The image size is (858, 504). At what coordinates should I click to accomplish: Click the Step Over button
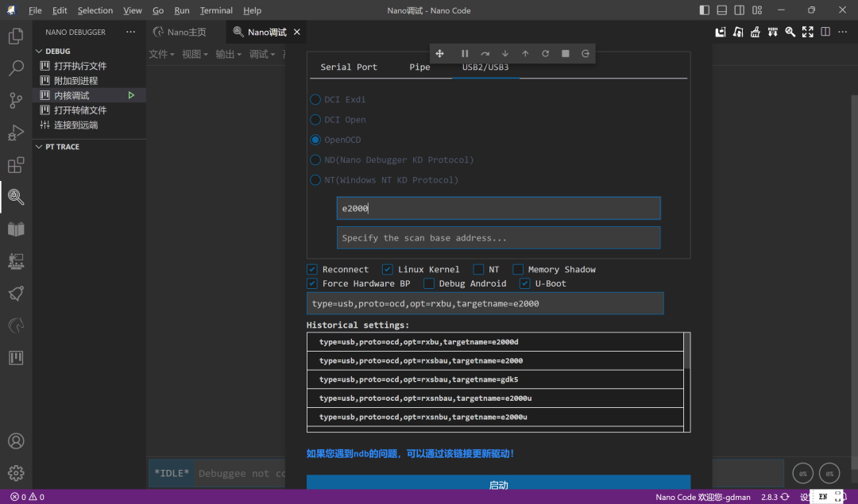[485, 53]
